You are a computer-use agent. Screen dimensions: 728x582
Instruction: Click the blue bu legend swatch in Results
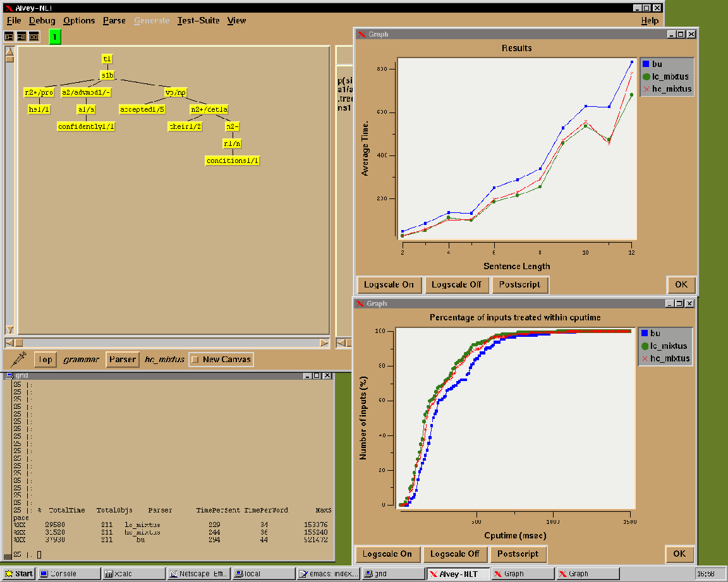point(646,64)
